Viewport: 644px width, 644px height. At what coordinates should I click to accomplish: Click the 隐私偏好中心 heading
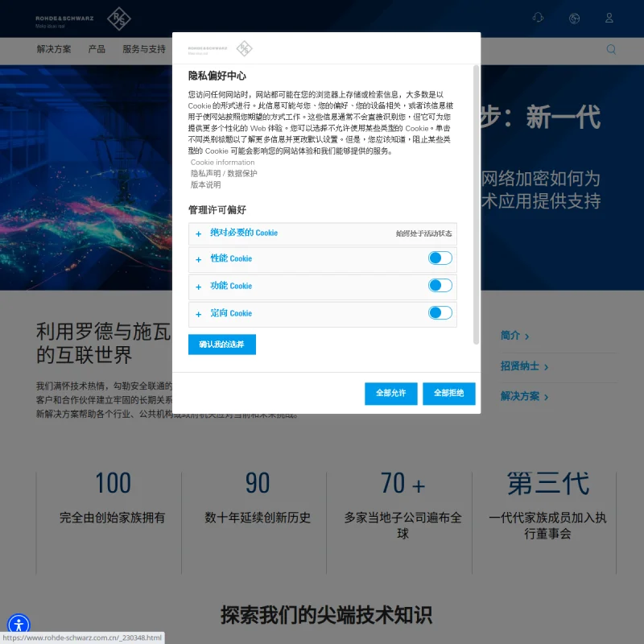point(217,76)
